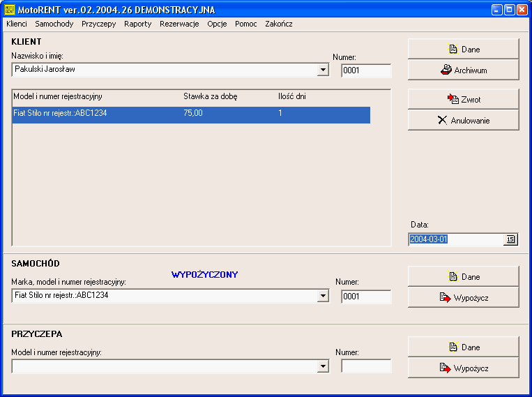532x397 pixels.
Task: Open Dane for the Przyczepa section
Action: click(x=464, y=347)
